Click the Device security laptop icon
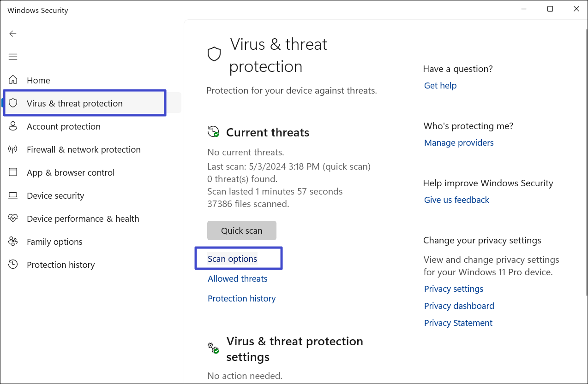Screen dimensions: 588x384 coord(13,195)
